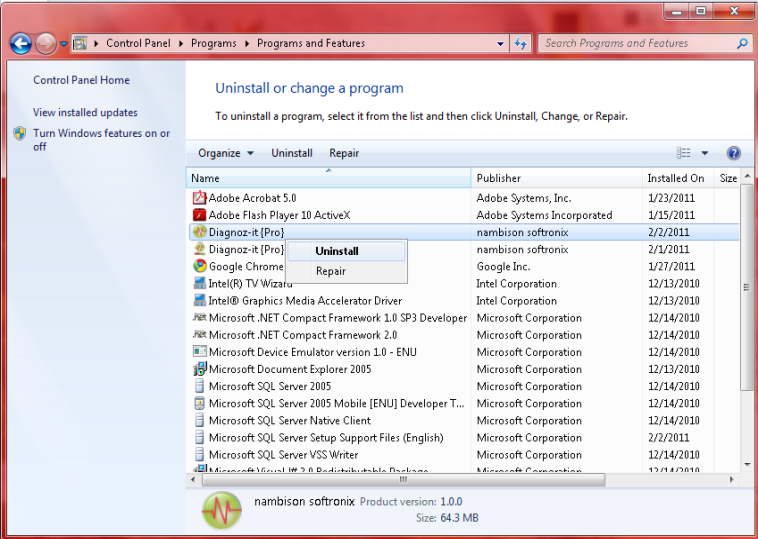This screenshot has width=758, height=539.
Task: Click the 1/27/2011 install date cell
Action: click(671, 266)
